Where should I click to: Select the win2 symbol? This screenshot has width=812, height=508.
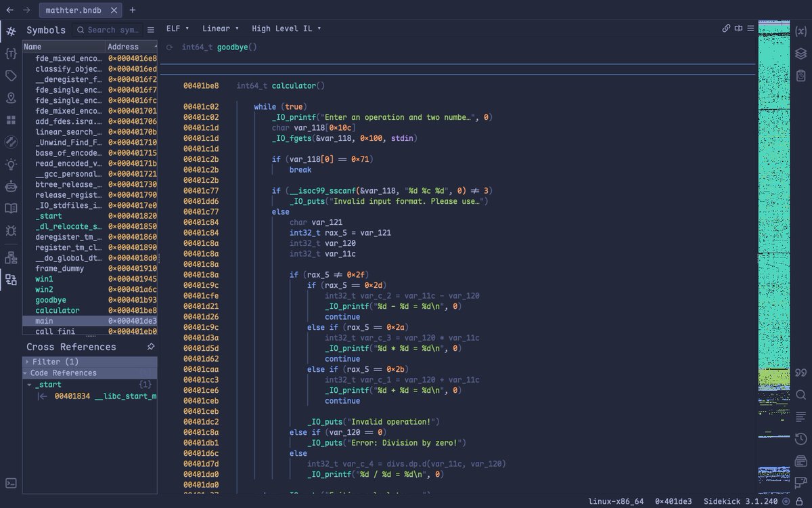[x=44, y=289]
